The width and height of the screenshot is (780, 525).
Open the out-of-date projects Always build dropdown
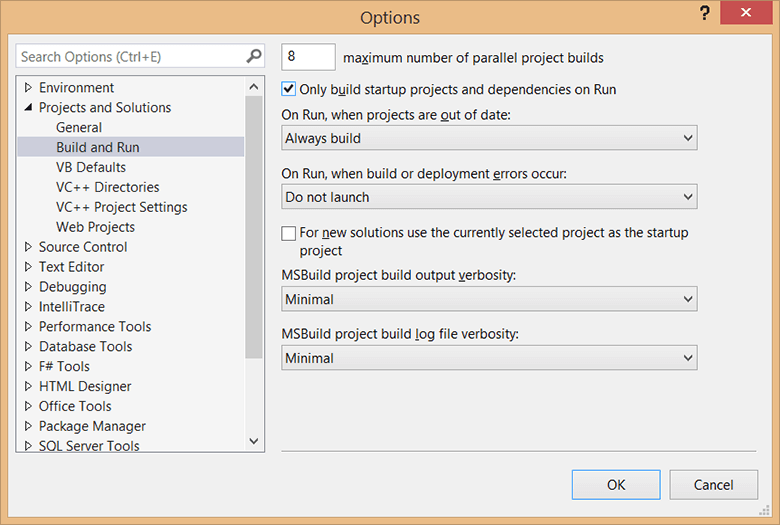click(x=489, y=138)
